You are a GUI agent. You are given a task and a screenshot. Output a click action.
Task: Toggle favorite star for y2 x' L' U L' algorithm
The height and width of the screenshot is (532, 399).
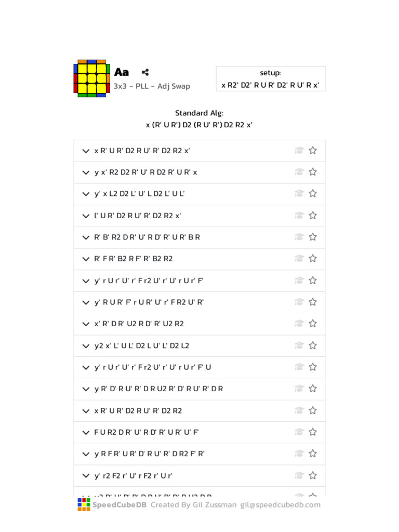click(313, 345)
